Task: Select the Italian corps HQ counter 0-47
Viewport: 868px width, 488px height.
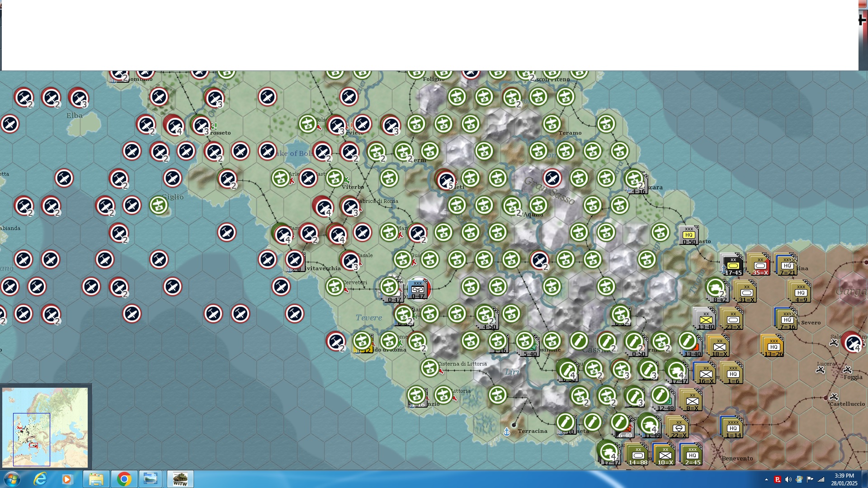Action: click(418, 289)
